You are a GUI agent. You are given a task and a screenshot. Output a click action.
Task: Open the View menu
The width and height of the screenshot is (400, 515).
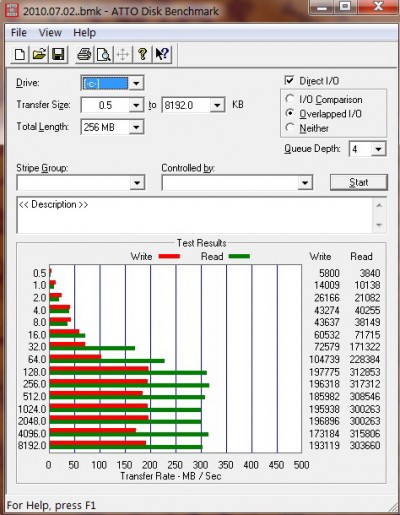tap(50, 33)
